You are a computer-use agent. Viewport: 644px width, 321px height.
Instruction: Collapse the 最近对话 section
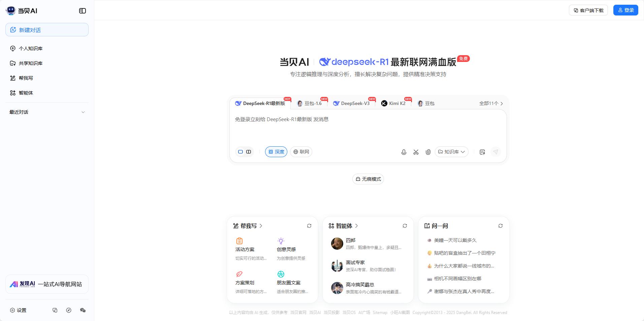coord(83,112)
